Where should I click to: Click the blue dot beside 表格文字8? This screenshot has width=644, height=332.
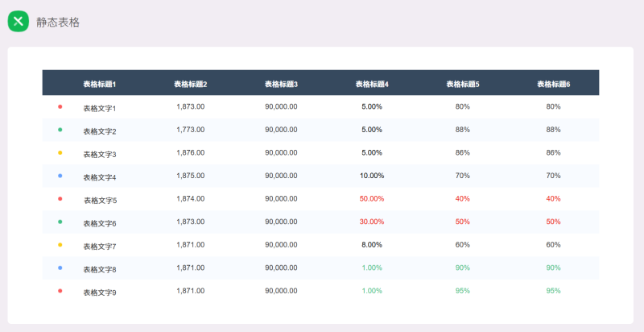click(60, 268)
